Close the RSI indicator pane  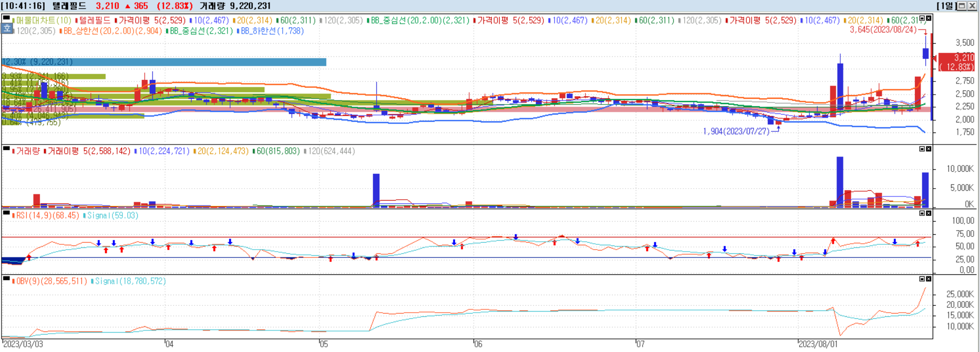[x=929, y=214]
